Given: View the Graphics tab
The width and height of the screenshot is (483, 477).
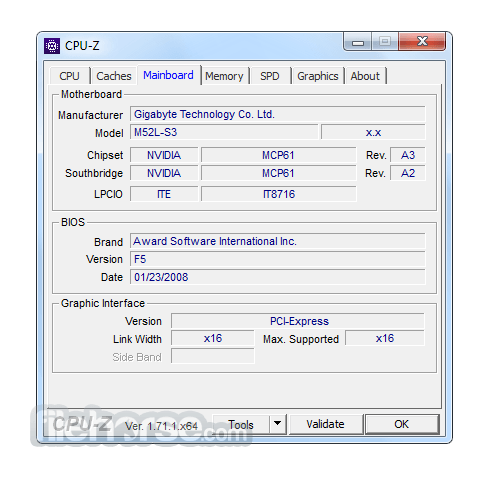Looking at the screenshot, I should tap(318, 76).
